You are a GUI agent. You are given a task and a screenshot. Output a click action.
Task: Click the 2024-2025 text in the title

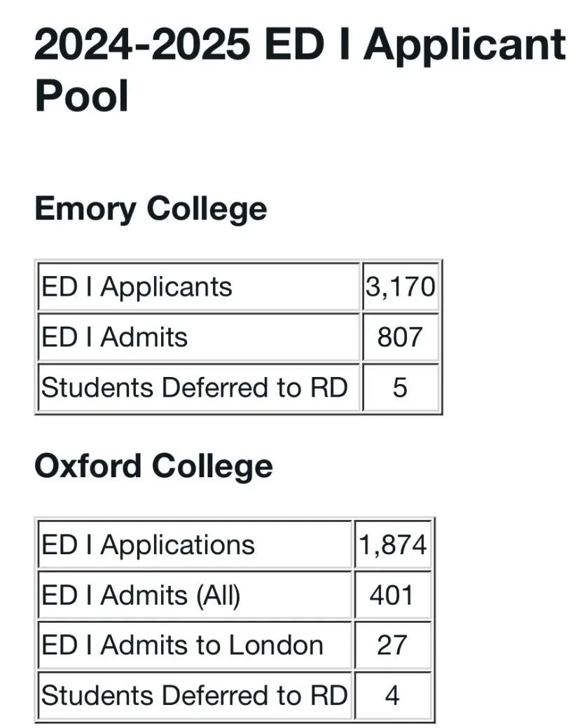pyautogui.click(x=142, y=45)
